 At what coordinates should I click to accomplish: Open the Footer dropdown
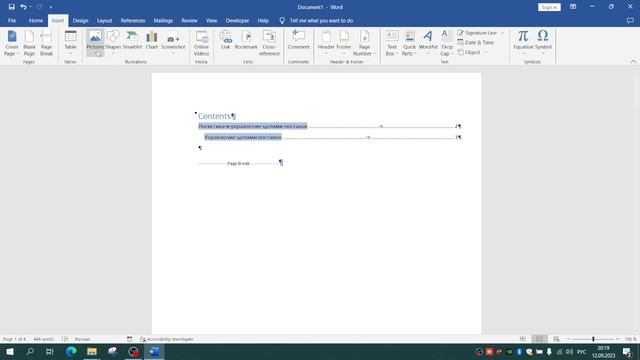coord(344,43)
